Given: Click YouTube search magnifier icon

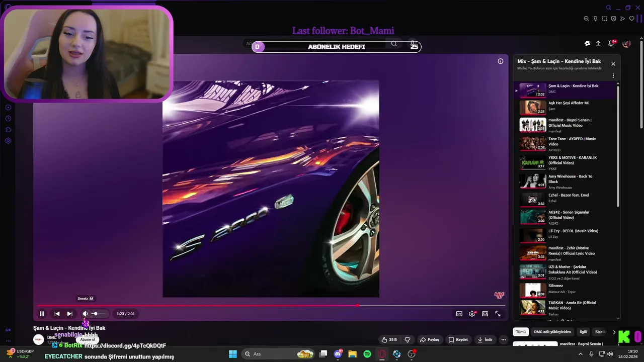Looking at the screenshot, I should click(394, 44).
